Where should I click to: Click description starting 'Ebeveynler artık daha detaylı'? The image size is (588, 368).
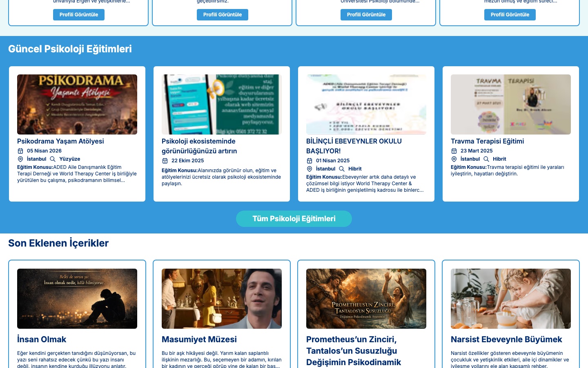[x=365, y=184]
